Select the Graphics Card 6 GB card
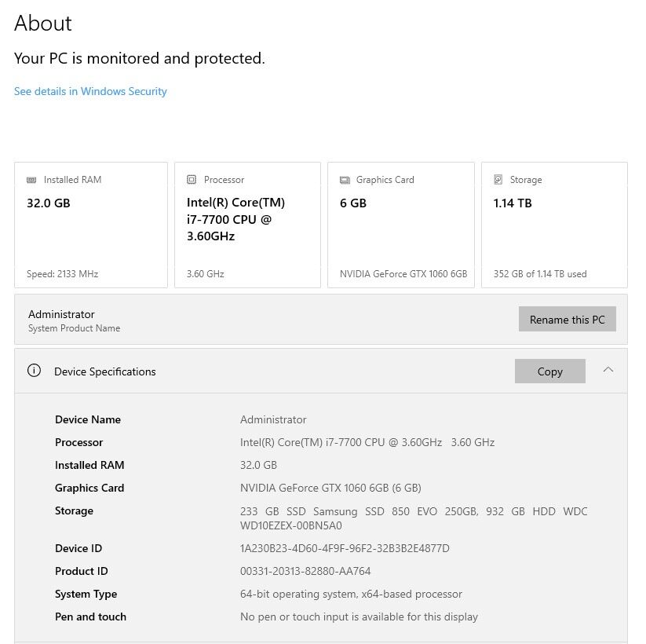Viewport: 646px width, 644px height. (401, 225)
